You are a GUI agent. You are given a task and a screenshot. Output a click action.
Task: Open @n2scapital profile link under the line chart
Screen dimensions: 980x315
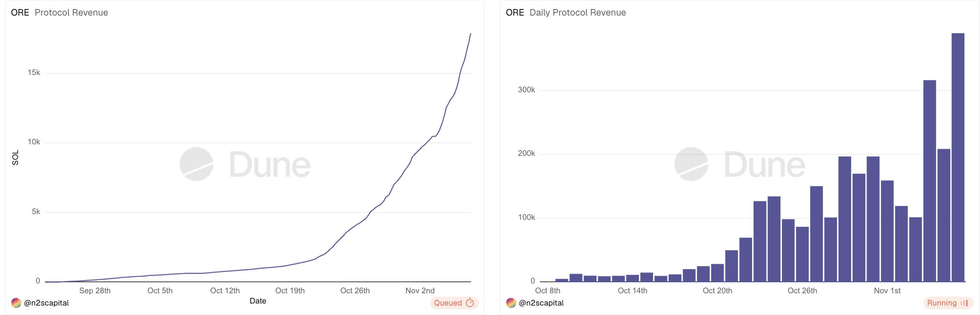point(46,303)
